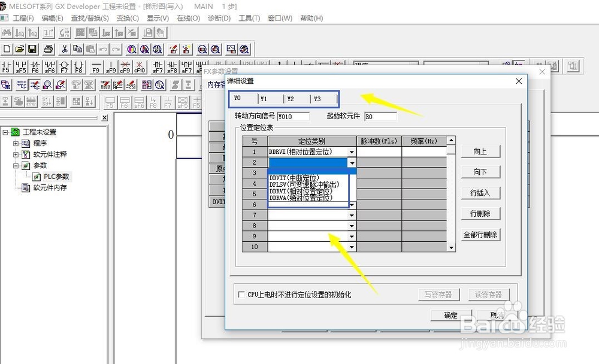
Task: Click the monitor write mode icon
Action: pyautogui.click(x=60, y=84)
